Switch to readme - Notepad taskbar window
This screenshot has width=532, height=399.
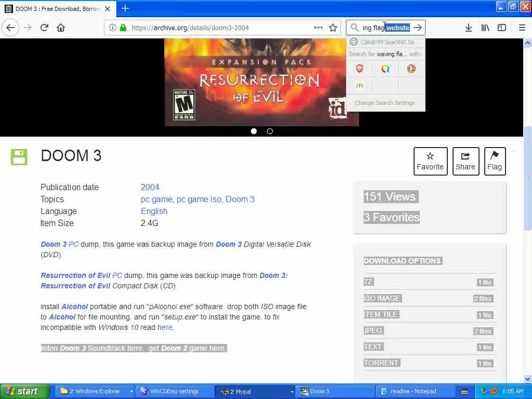coord(415,392)
